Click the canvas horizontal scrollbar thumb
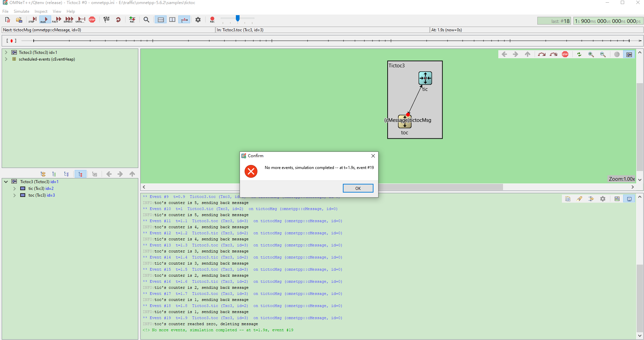 tap(440, 187)
